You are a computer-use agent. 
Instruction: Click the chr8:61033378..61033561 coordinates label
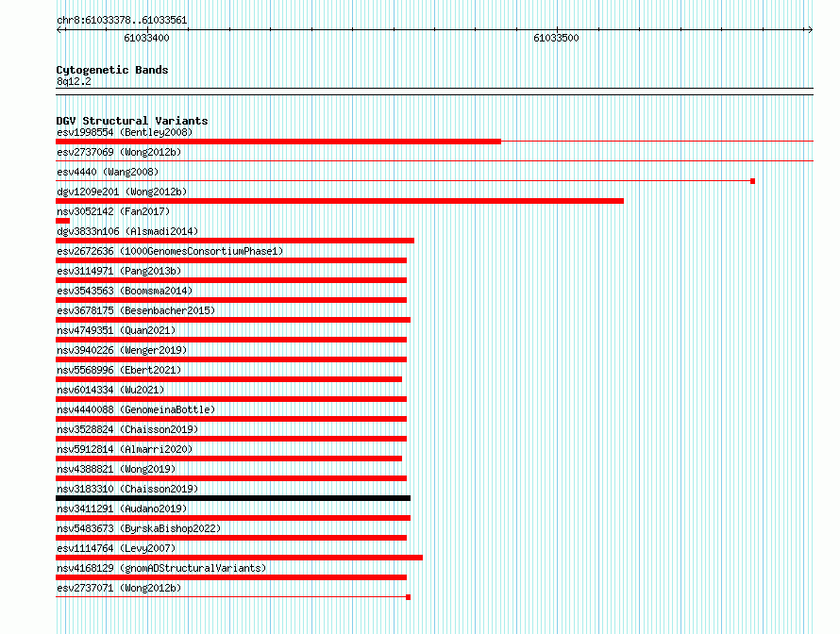pos(122,20)
